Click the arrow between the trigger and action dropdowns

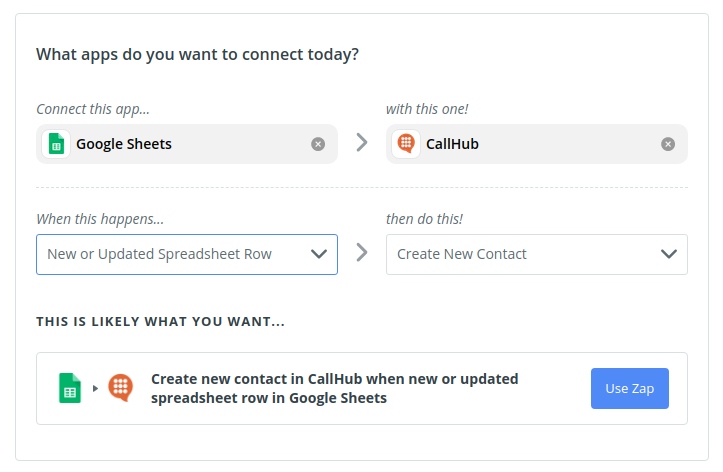tap(362, 253)
